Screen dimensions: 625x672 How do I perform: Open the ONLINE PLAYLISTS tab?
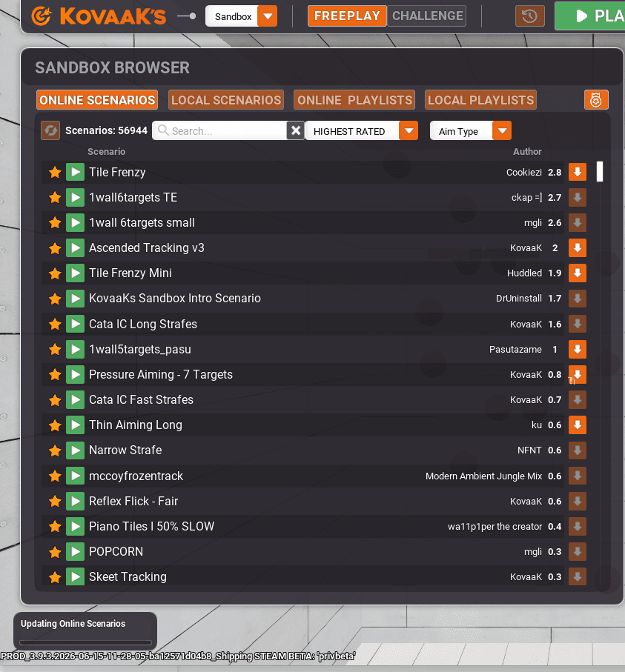pos(354,100)
